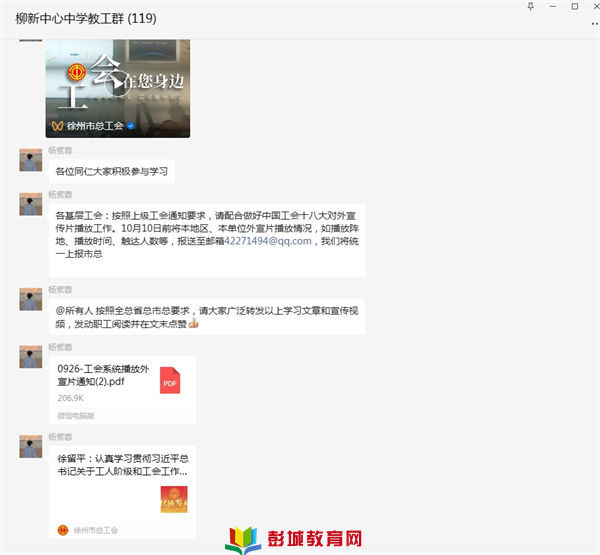Image resolution: width=600 pixels, height=555 pixels.
Task: Click the verified badge beside 徐州市总工会
Action: point(130,126)
